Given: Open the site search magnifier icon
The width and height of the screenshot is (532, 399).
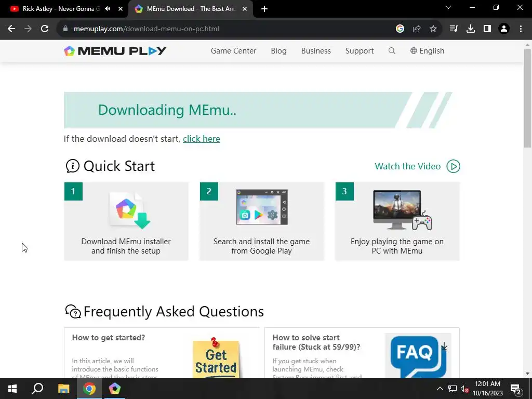Looking at the screenshot, I should click(x=392, y=50).
